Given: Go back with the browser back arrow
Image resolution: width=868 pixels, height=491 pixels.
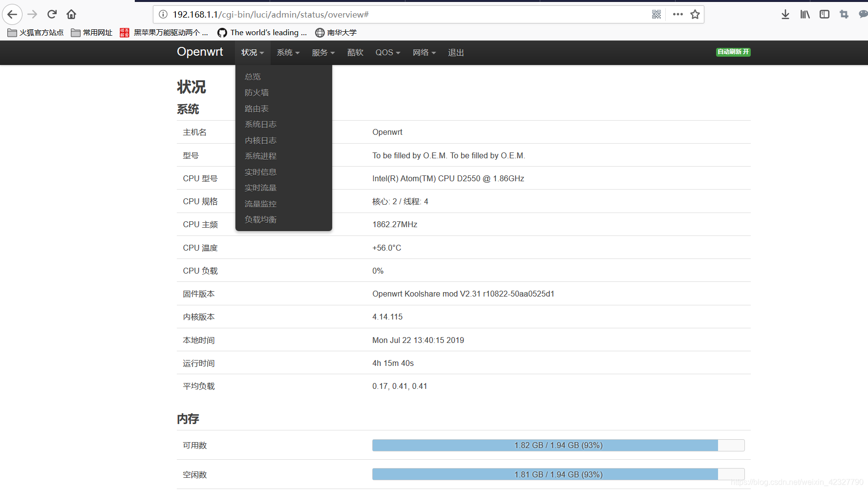Looking at the screenshot, I should (x=12, y=14).
